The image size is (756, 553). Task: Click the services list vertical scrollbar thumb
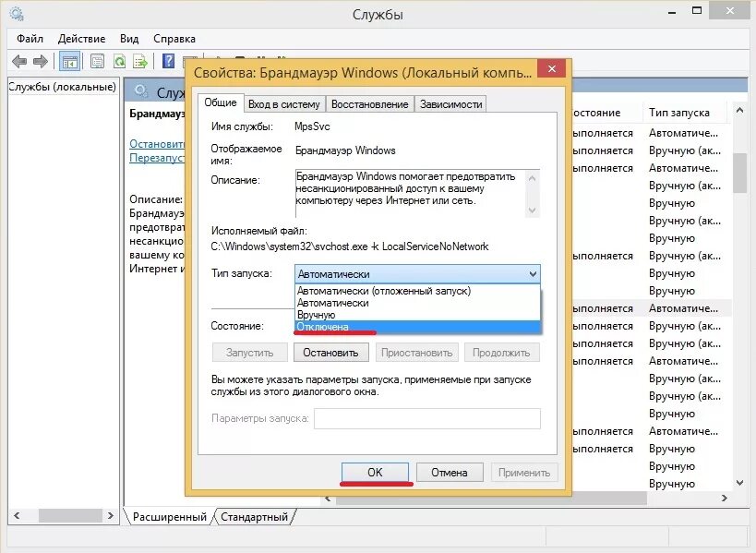(x=739, y=173)
